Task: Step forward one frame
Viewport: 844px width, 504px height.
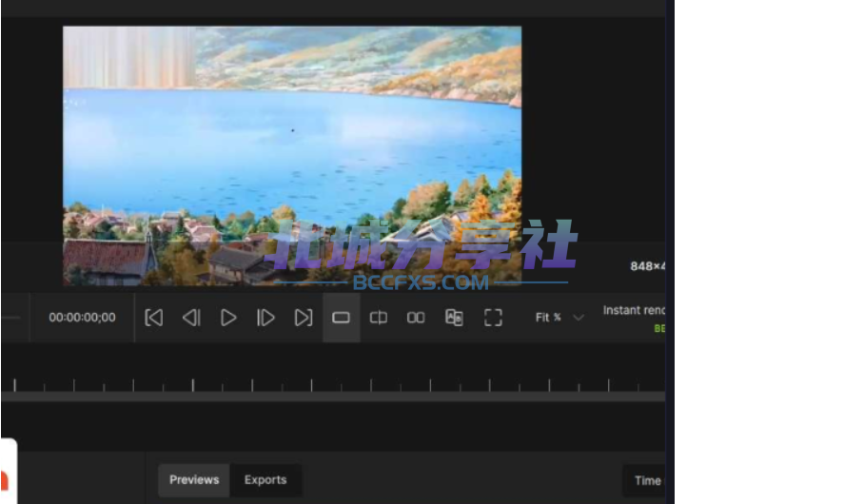Action: click(x=265, y=318)
